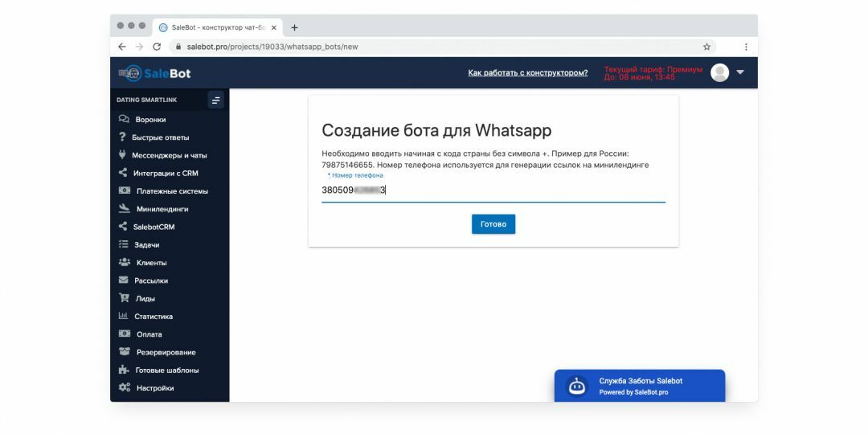The width and height of the screenshot is (868, 434).
Task: Open the browser three-dot menu
Action: [x=746, y=47]
